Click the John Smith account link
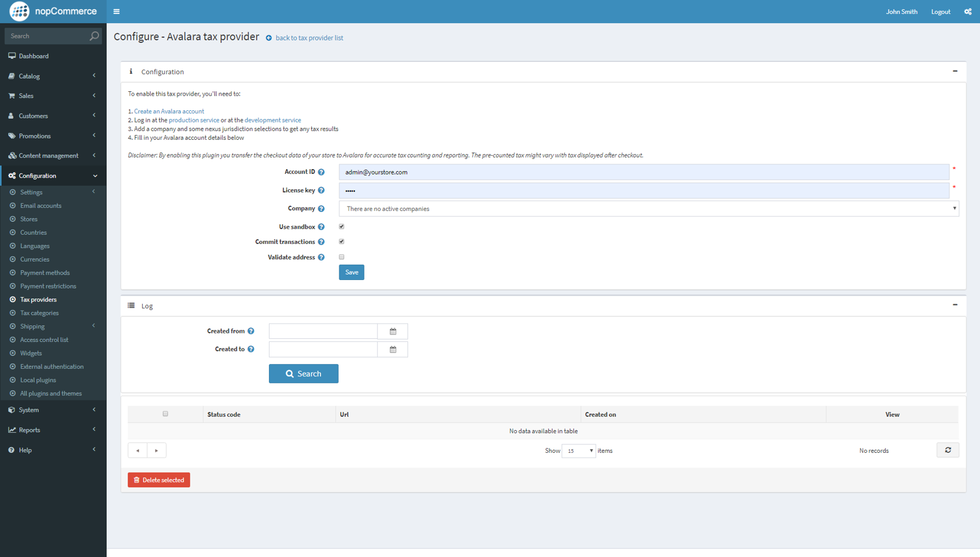The height and width of the screenshot is (557, 980). pyautogui.click(x=902, y=12)
